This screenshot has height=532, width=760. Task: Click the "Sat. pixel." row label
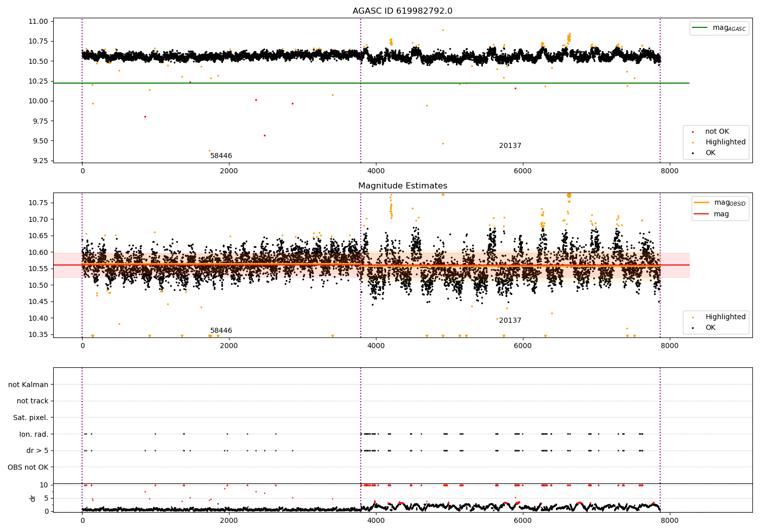tap(31, 418)
